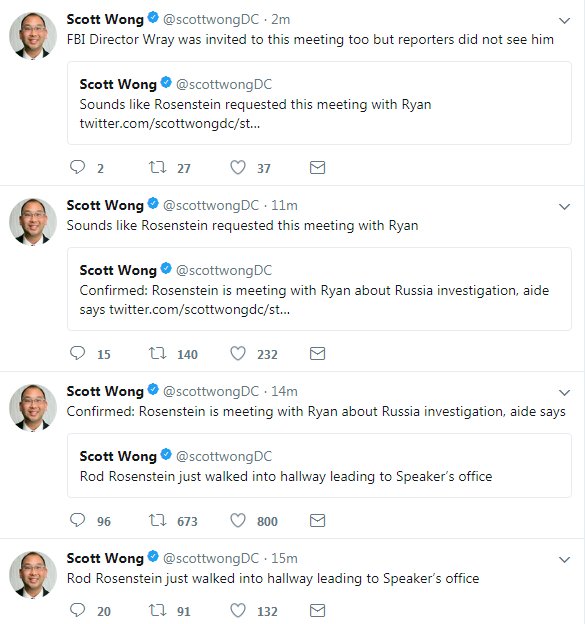Image resolution: width=585 pixels, height=624 pixels.
Task: Retweet the tweet with 673 retweets
Action: (x=158, y=520)
